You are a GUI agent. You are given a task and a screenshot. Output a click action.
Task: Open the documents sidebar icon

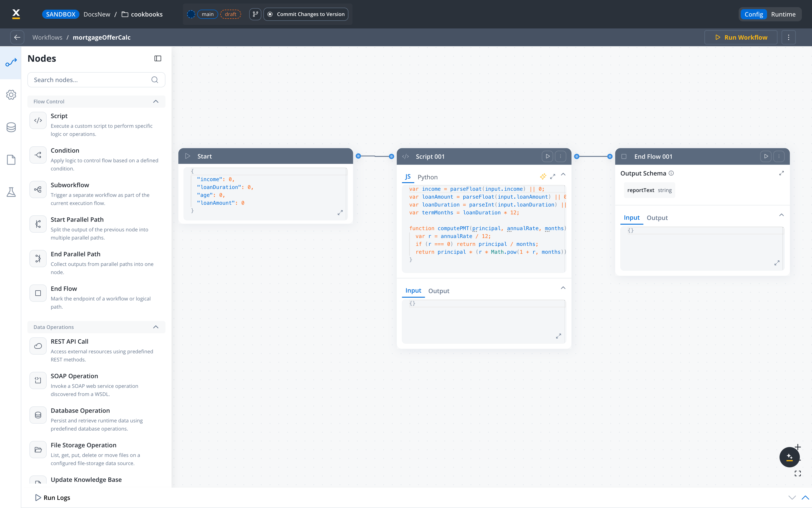click(11, 160)
